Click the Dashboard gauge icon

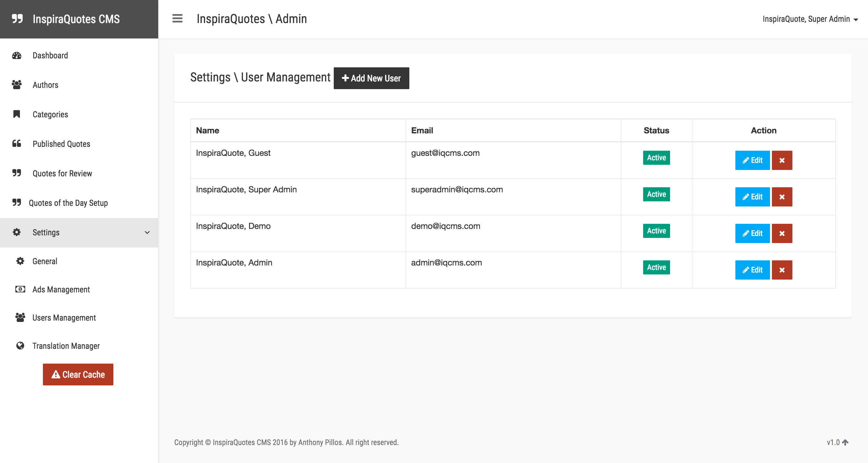click(17, 55)
